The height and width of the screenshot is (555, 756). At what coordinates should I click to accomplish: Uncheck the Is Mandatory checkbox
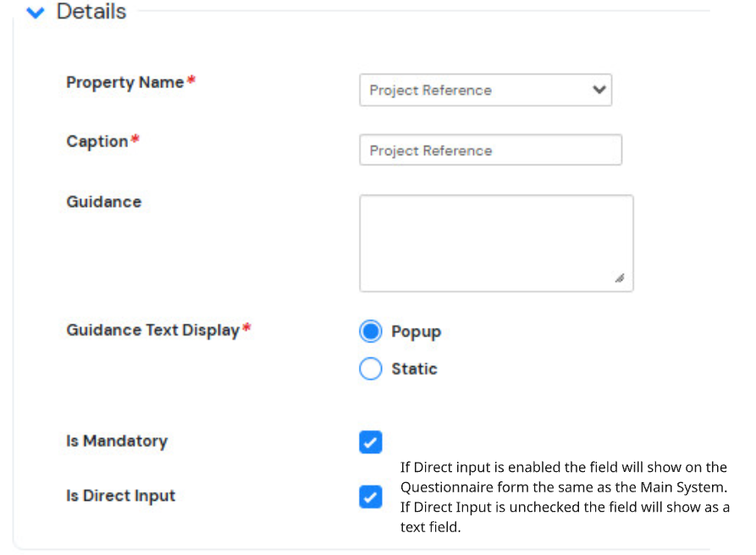[370, 442]
